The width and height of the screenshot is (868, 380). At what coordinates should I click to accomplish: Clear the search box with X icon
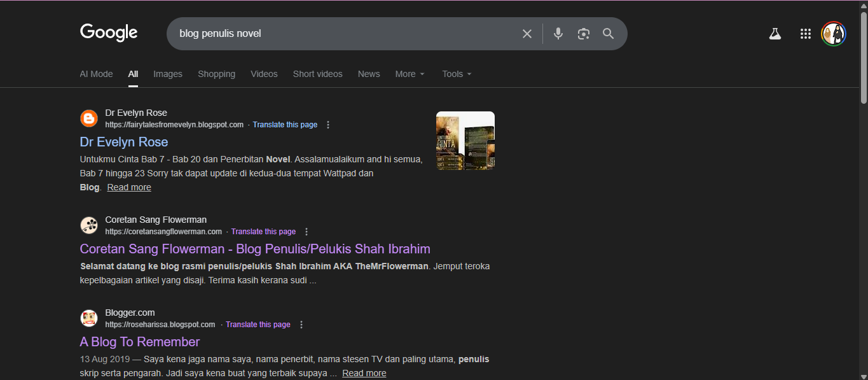pyautogui.click(x=527, y=34)
